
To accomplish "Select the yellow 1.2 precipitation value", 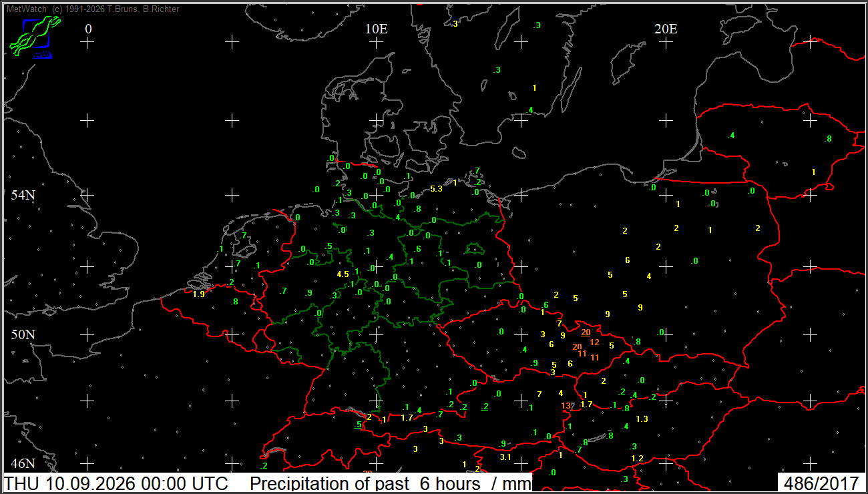I will coord(637,459).
